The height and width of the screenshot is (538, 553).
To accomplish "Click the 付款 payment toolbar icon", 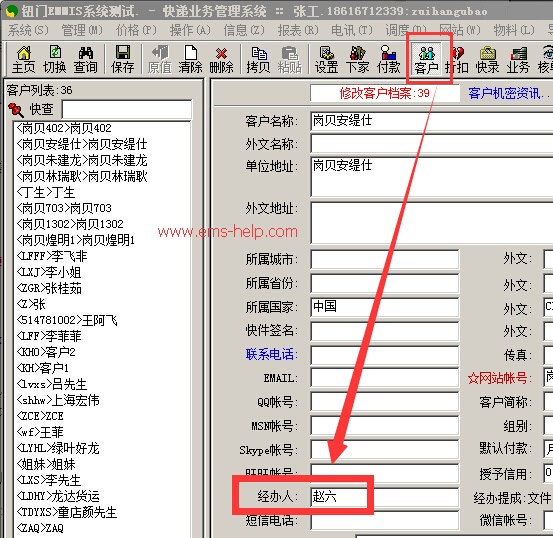I will pyautogui.click(x=388, y=60).
